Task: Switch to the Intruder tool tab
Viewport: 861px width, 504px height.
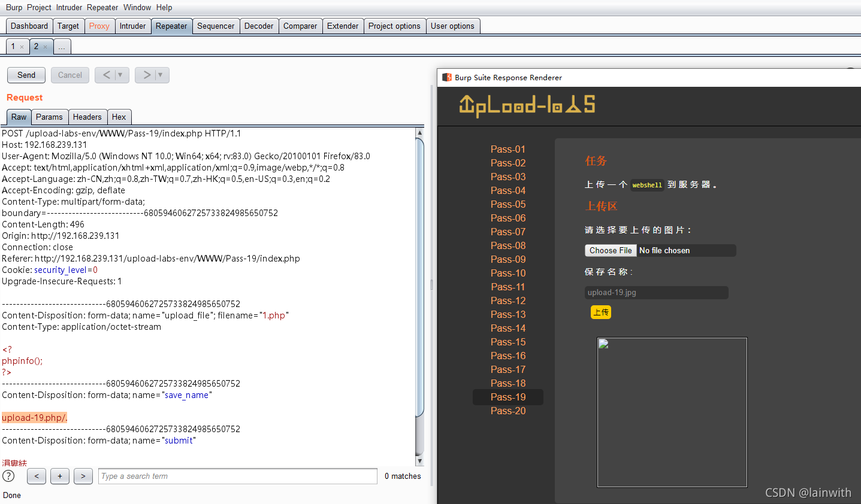Action: click(132, 26)
